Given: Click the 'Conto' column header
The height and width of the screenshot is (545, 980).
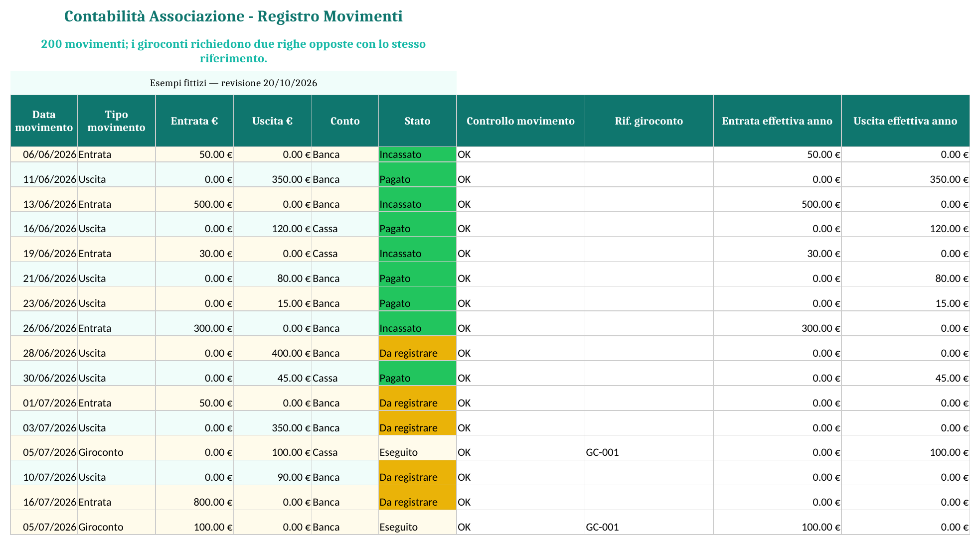Looking at the screenshot, I should (345, 121).
